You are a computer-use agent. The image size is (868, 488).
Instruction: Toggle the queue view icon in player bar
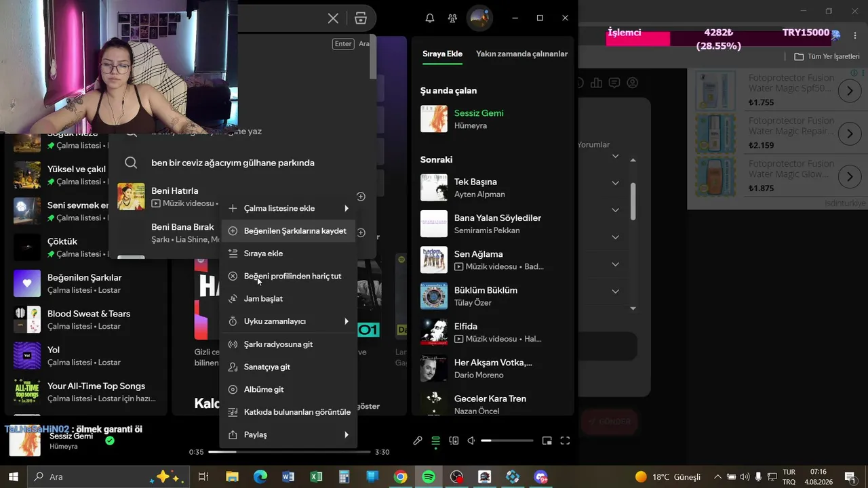[x=435, y=441]
